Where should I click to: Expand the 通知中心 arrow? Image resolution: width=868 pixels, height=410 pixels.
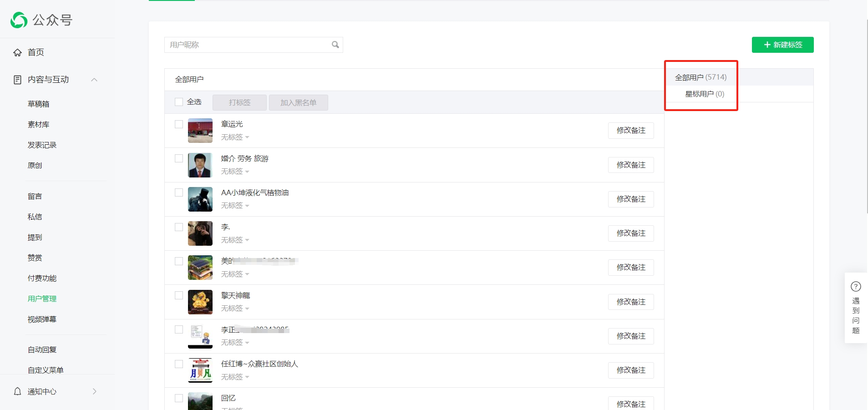point(94,391)
